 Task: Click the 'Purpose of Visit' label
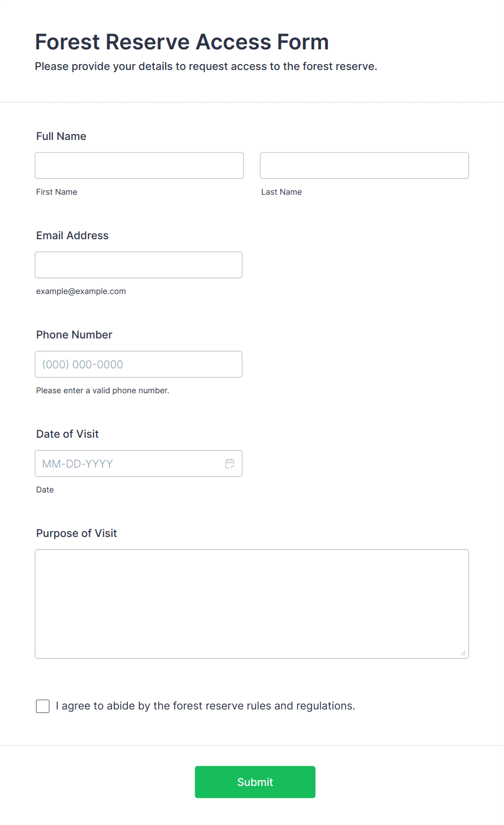[76, 533]
